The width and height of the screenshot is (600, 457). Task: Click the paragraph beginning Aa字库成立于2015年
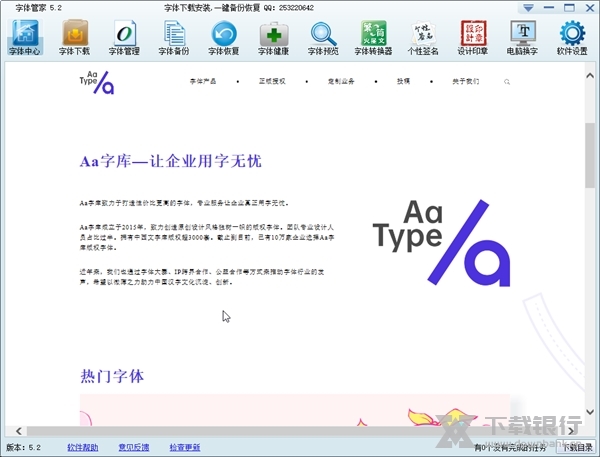207,237
